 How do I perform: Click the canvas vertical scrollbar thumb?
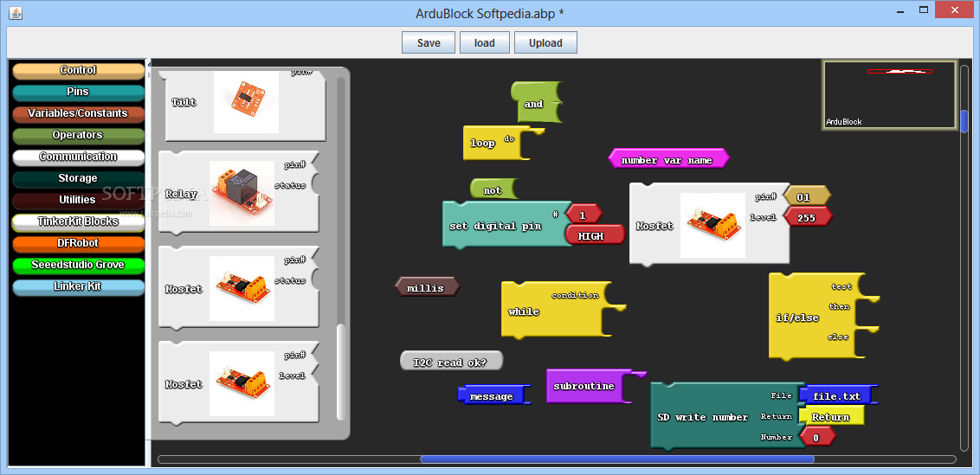(x=964, y=122)
